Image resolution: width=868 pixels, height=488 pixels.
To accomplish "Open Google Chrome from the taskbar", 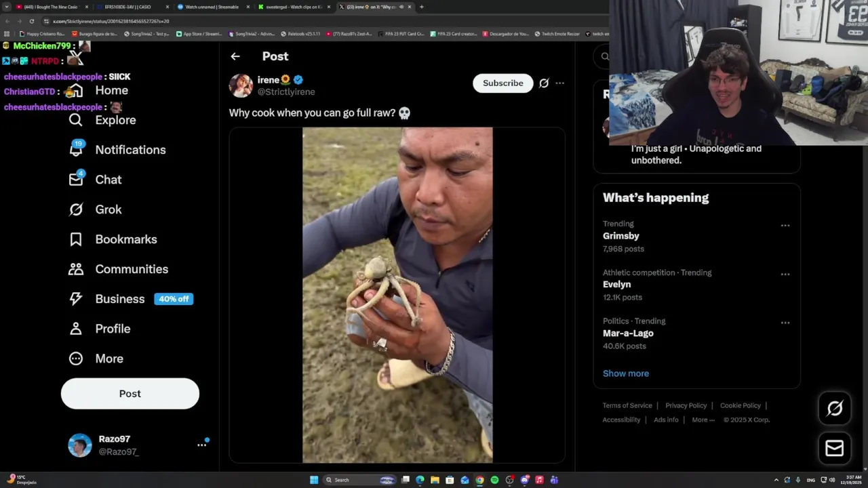I will (x=479, y=480).
